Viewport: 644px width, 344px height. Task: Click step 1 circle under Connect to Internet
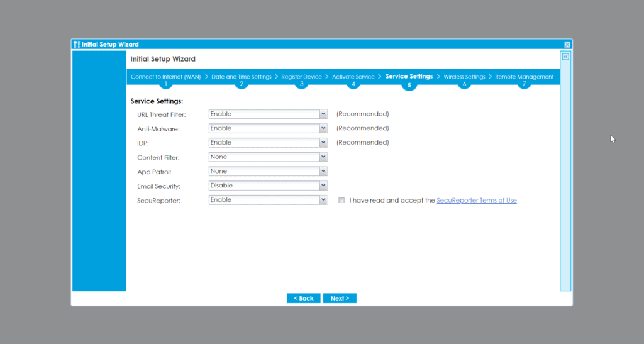click(x=166, y=84)
